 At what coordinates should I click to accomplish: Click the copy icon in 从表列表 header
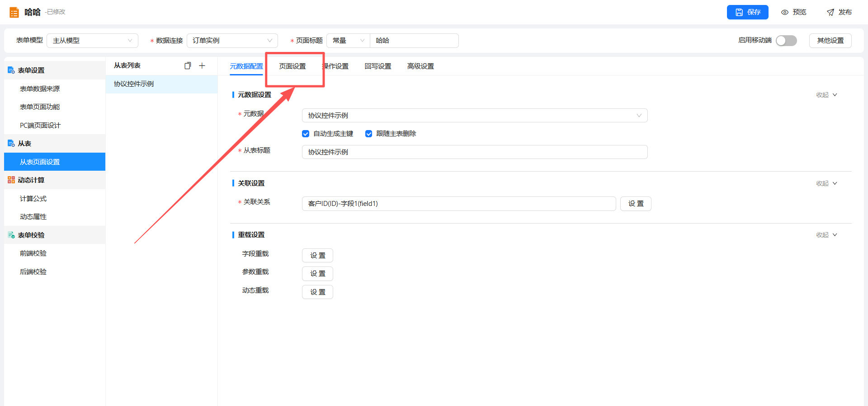188,65
